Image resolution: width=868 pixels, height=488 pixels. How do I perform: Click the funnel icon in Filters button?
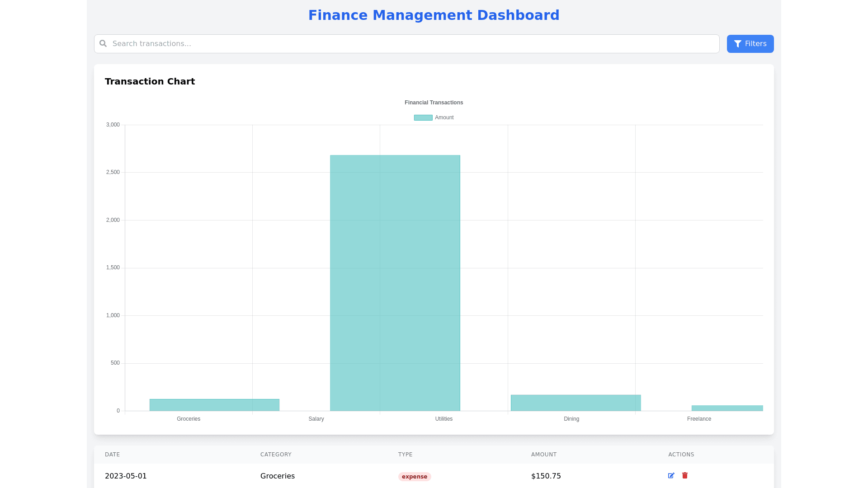738,44
